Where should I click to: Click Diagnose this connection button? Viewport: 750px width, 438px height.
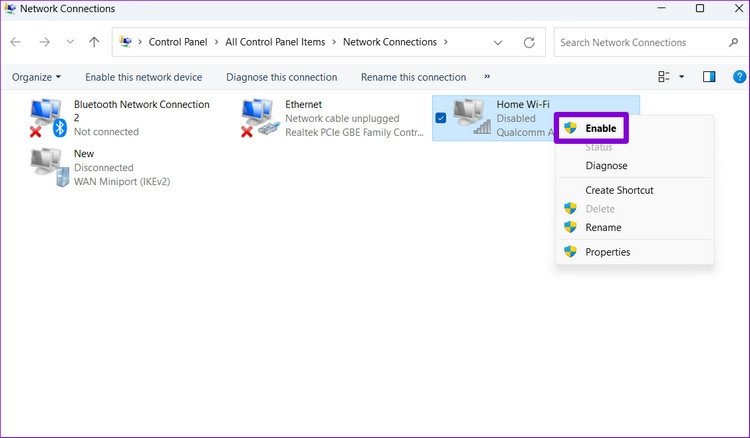click(x=281, y=77)
